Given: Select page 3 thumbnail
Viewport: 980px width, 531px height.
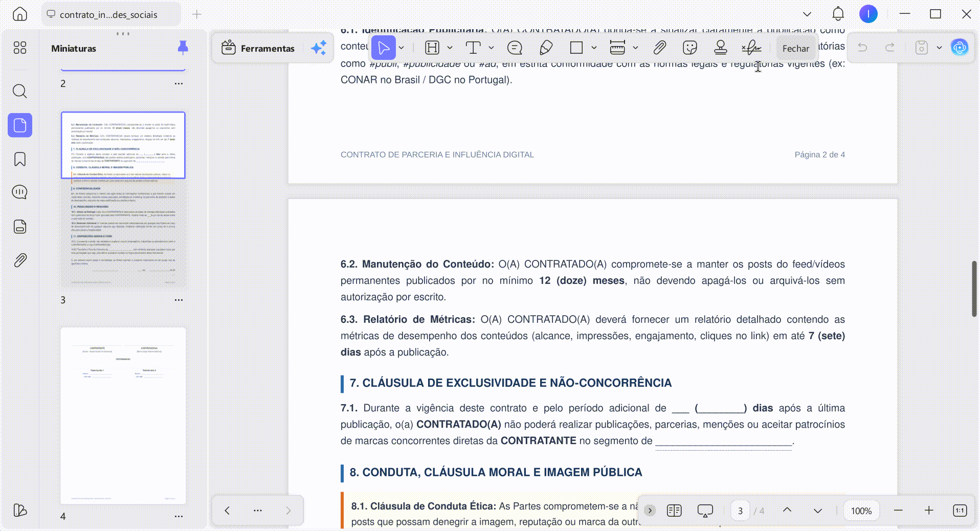Looking at the screenshot, I should [x=123, y=200].
